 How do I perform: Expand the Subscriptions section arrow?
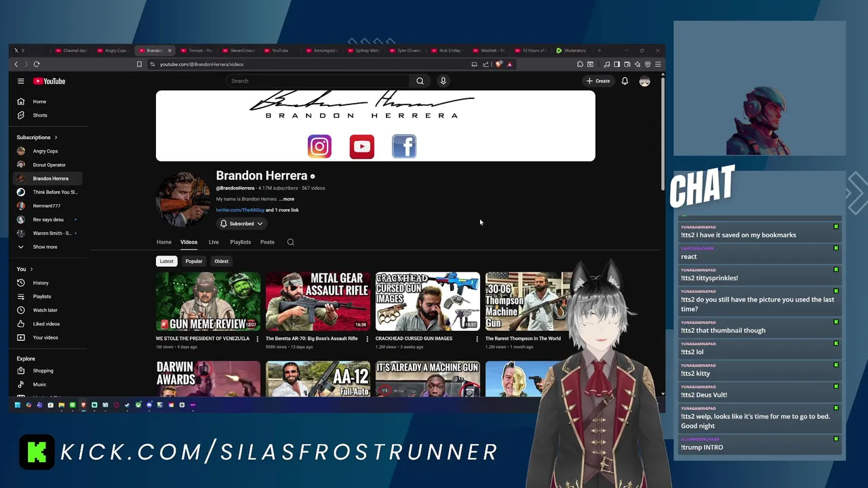(56, 138)
